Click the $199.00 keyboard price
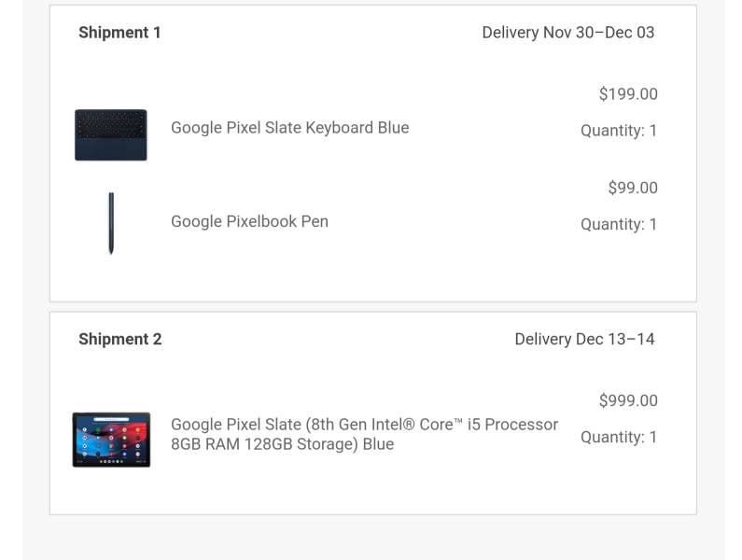 tap(628, 93)
